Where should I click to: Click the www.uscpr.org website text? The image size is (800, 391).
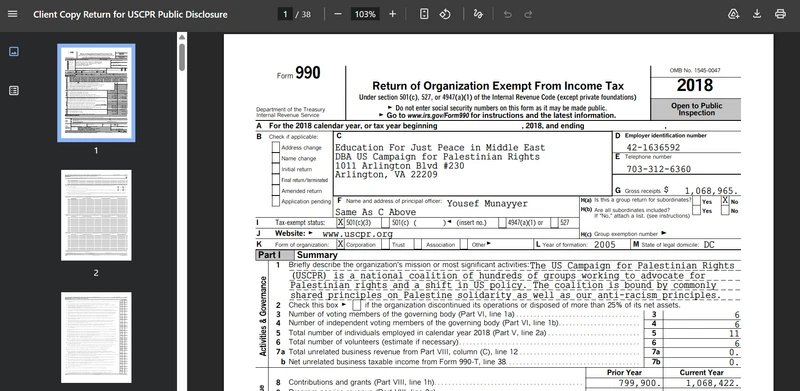(x=358, y=234)
